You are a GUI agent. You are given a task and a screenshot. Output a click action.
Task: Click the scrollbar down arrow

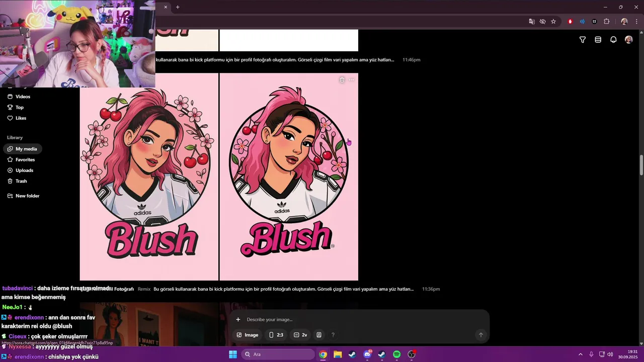click(641, 344)
